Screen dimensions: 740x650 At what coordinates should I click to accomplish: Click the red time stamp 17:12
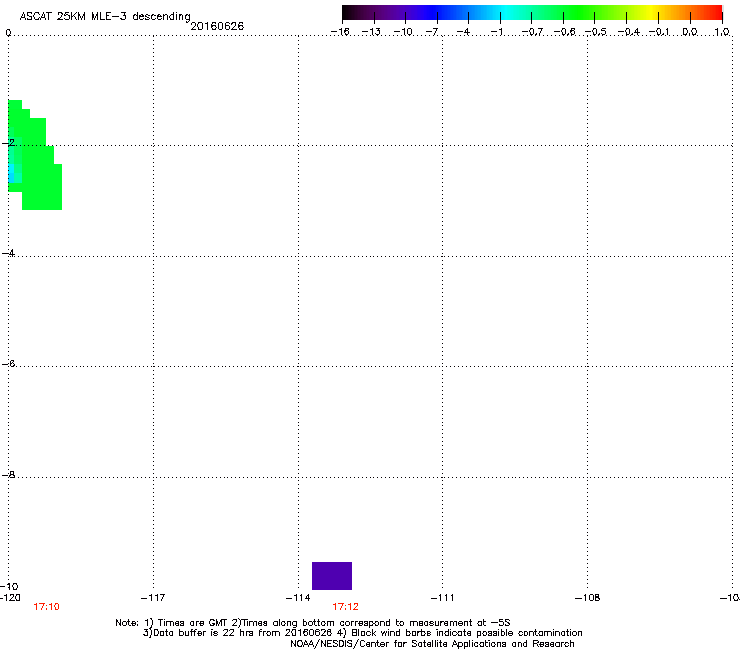coord(345,607)
